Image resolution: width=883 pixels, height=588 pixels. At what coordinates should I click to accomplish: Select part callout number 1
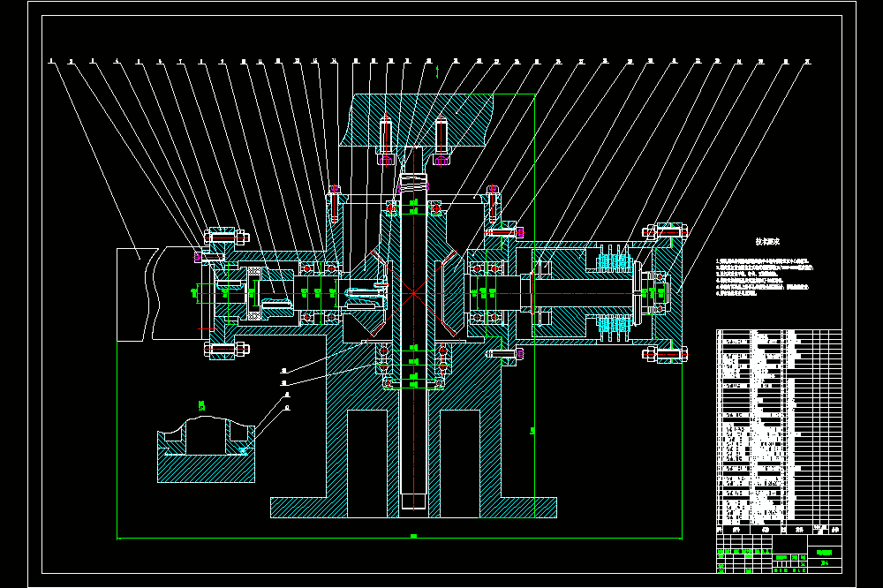tap(52, 62)
